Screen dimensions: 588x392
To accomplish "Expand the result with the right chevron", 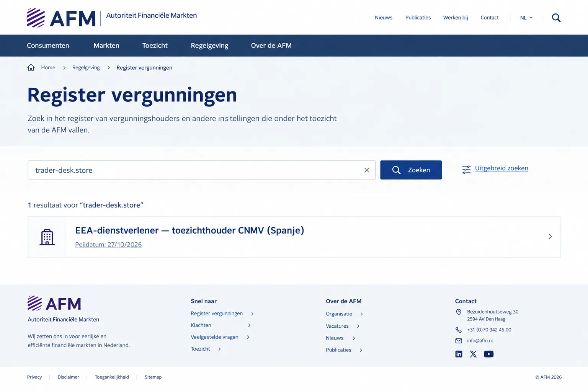I will [x=550, y=237].
